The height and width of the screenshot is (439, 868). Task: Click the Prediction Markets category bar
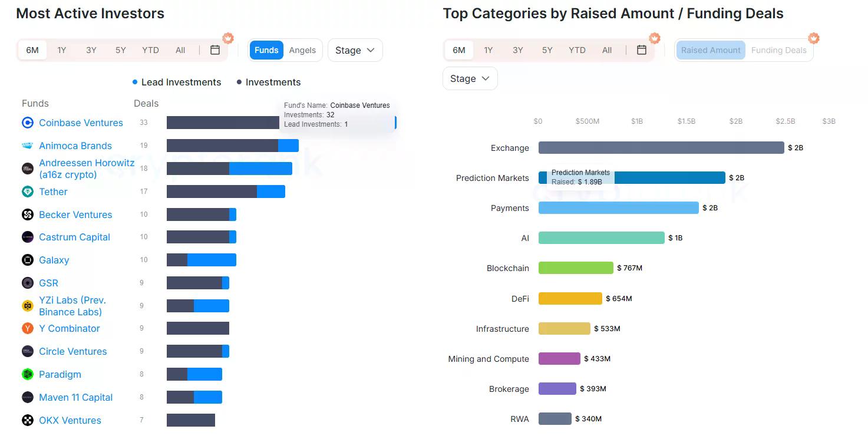[632, 177]
